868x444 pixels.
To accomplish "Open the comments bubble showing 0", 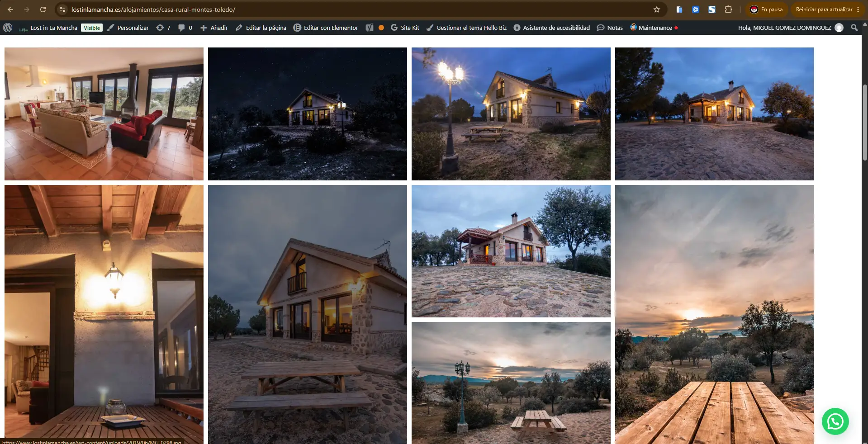I will 185,28.
